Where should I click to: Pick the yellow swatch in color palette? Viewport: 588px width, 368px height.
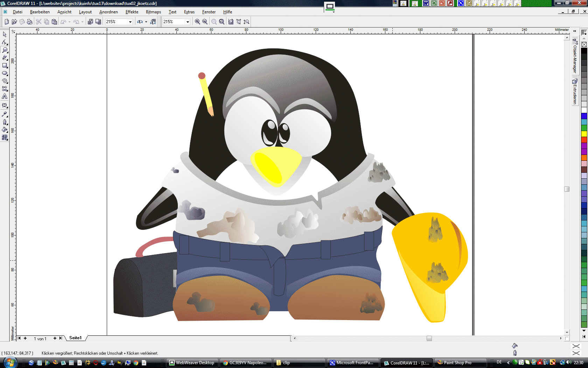tap(584, 134)
